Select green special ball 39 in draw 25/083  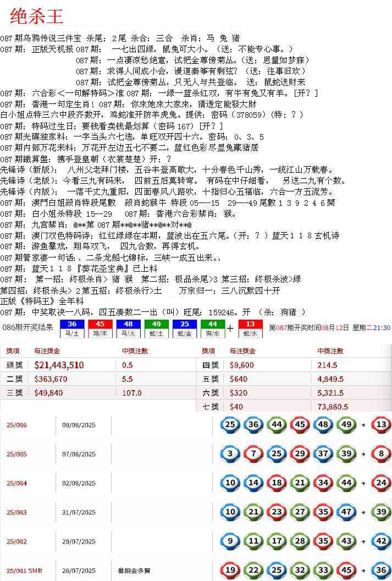coord(380,512)
